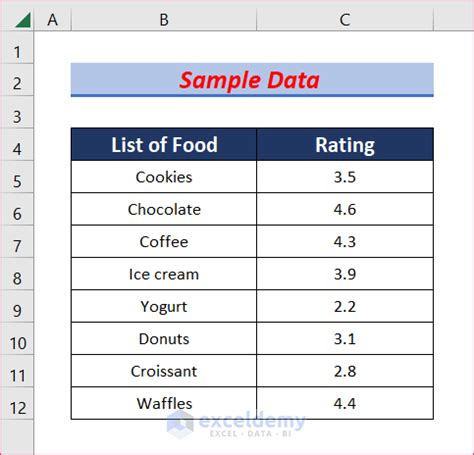
Task: Select row 12 header
Action: click(17, 404)
